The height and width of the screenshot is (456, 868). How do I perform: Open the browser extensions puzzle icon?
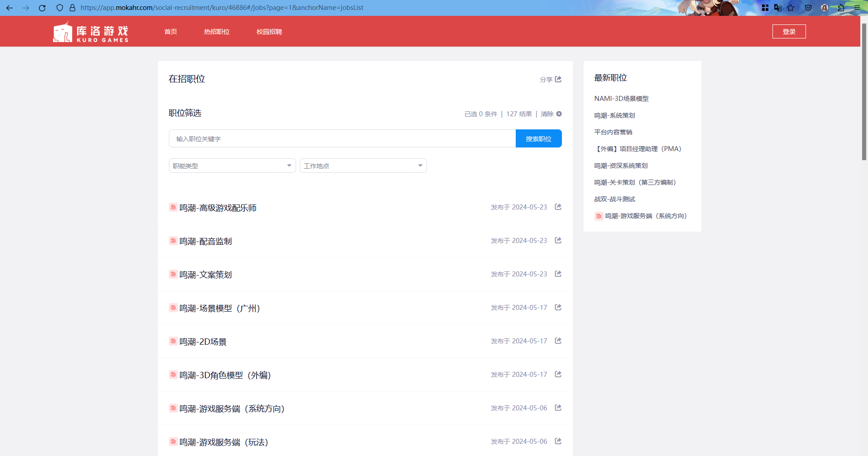(x=841, y=8)
